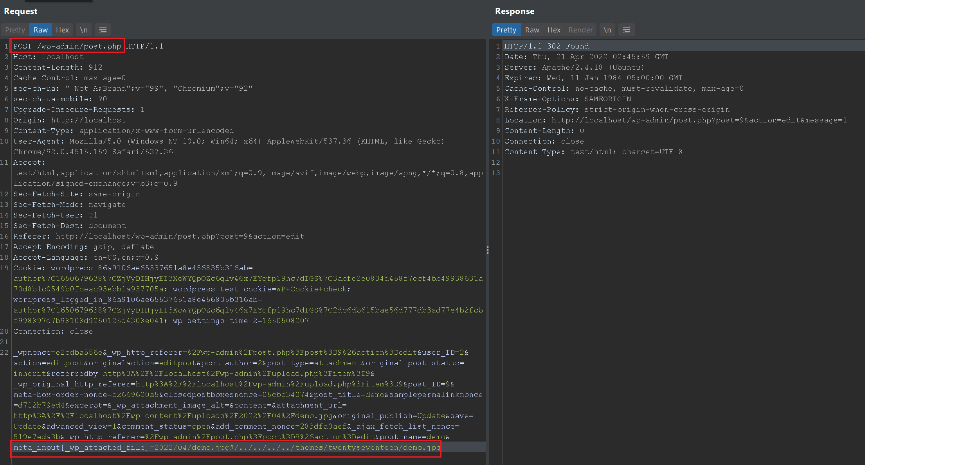Switch Response view to Raw tab
Image resolution: width=980 pixels, height=465 pixels.
pos(532,30)
